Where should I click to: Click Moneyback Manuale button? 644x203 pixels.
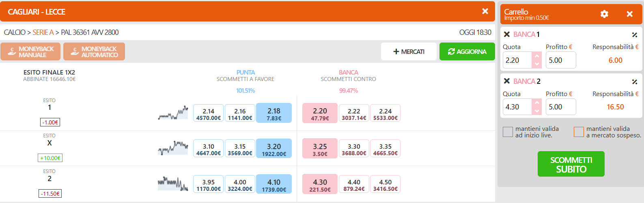pyautogui.click(x=30, y=51)
